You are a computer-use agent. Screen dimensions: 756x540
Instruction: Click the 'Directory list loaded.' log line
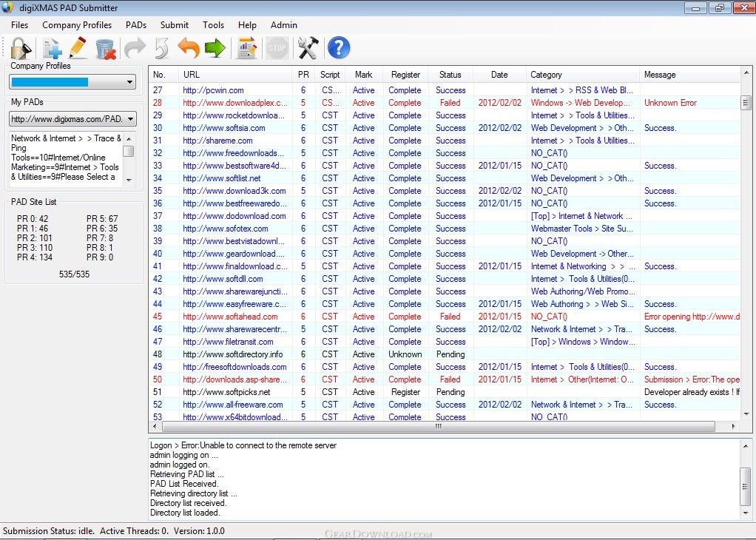coord(185,513)
